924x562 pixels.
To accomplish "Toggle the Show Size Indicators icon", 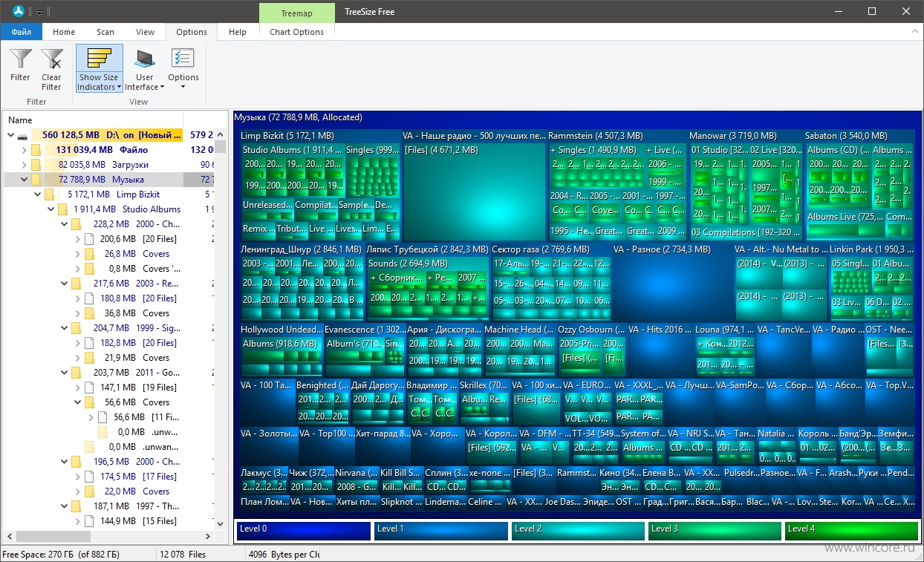I will [100, 59].
